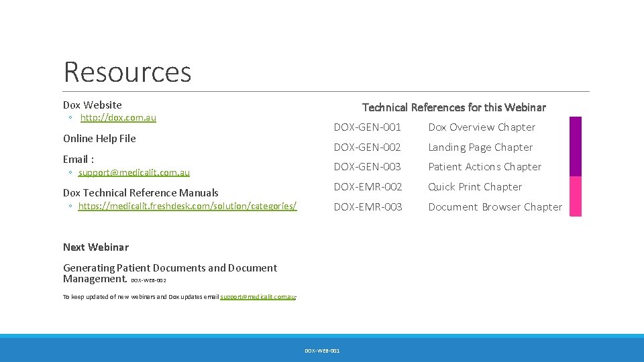644x362 pixels.
Task: Select the DOX-EMR-002 reference code
Action: [368, 187]
